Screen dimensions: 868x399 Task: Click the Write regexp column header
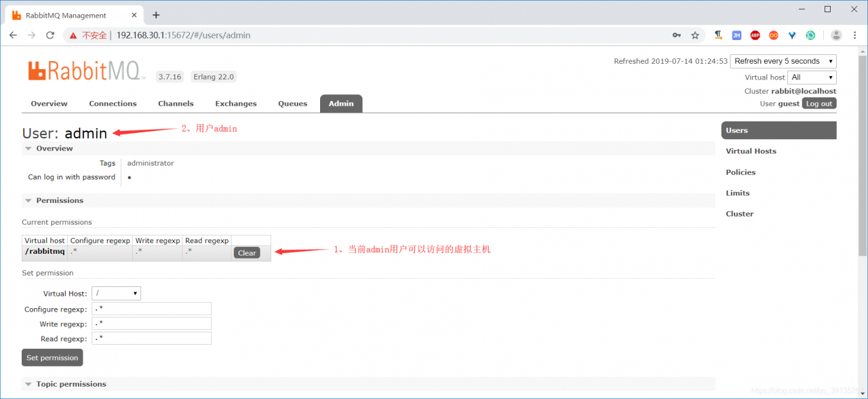(x=157, y=241)
